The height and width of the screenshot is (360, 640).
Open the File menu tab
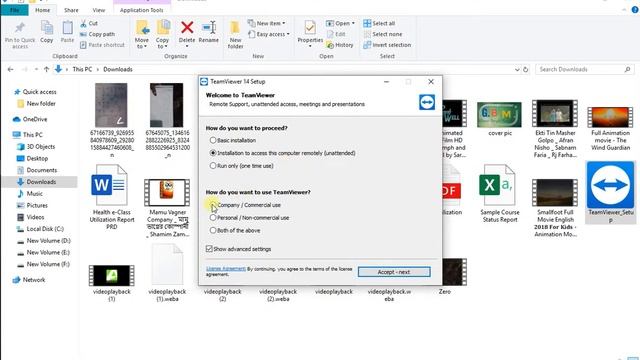tap(14, 10)
